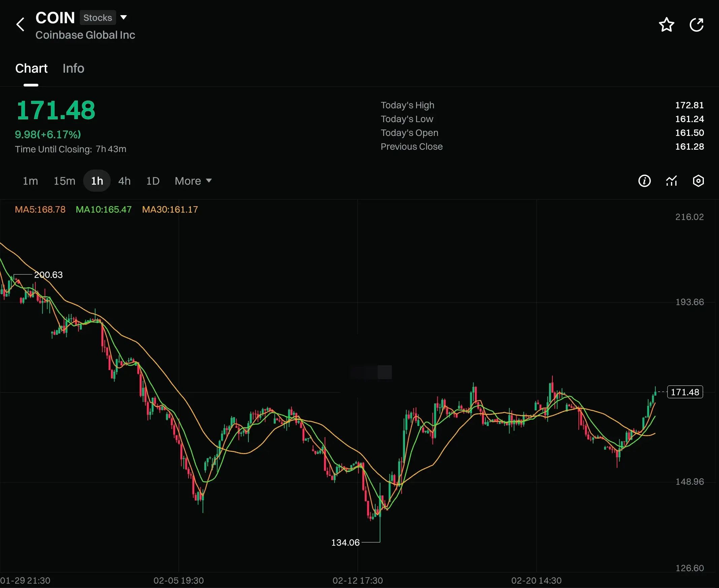This screenshot has width=719, height=588.
Task: Click the 134.06 low point label
Action: pos(345,542)
